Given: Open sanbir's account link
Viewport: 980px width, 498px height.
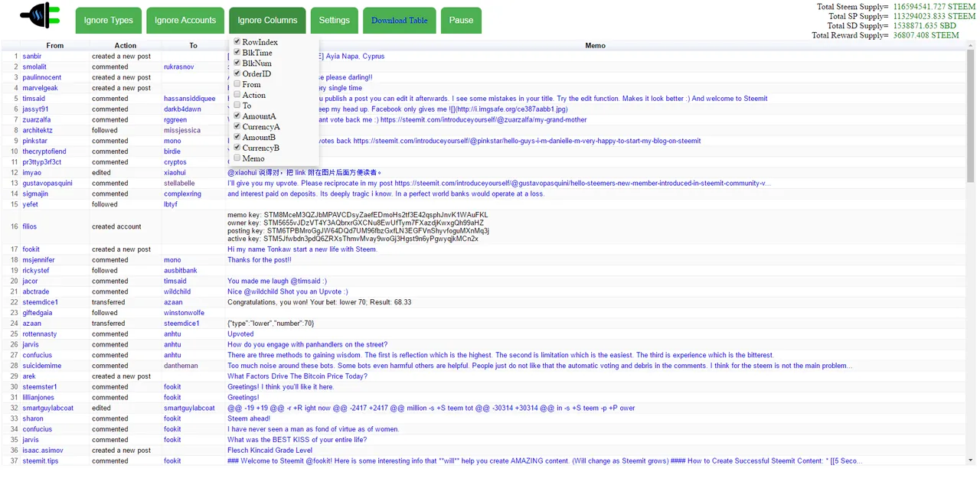Looking at the screenshot, I should pos(32,57).
